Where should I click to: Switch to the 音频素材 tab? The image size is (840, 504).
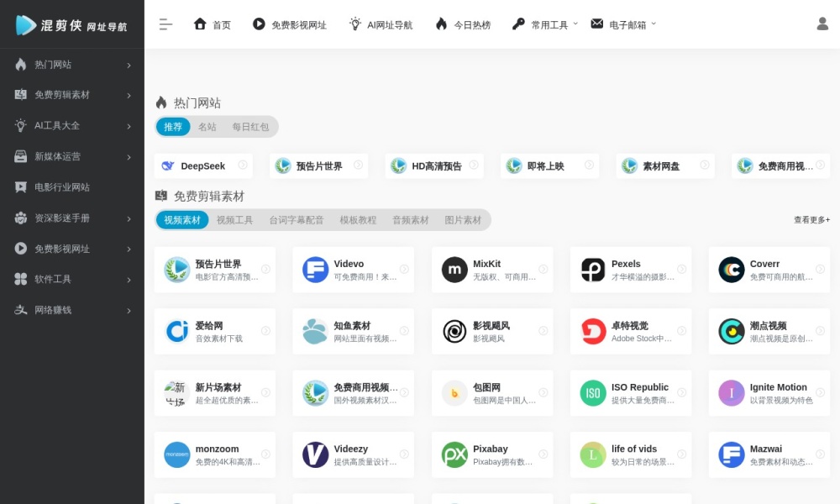coord(410,220)
